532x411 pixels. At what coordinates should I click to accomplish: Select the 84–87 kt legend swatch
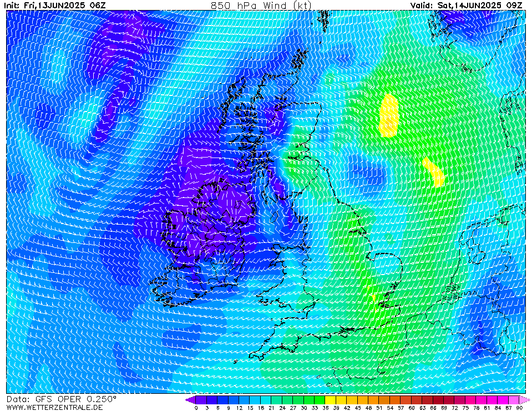click(x=504, y=400)
